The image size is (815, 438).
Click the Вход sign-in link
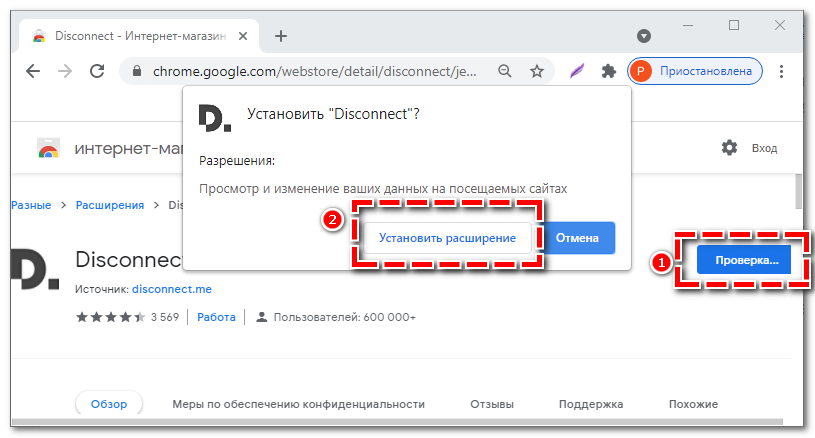(764, 148)
